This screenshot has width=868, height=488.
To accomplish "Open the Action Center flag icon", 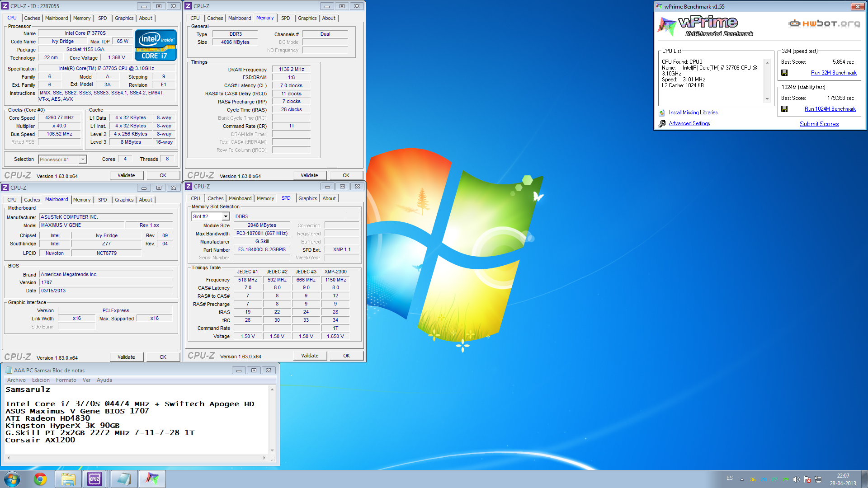I will (x=807, y=479).
